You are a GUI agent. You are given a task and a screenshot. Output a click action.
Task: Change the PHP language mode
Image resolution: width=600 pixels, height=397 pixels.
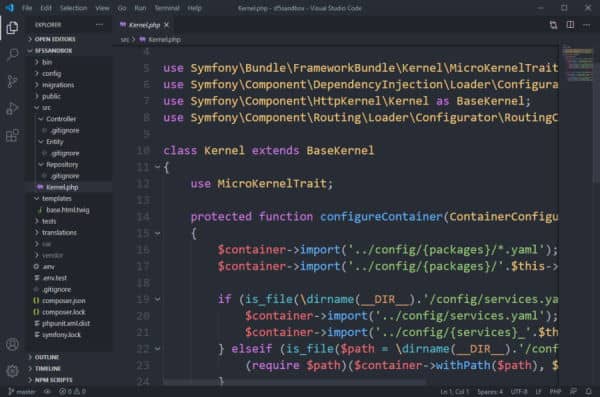point(555,392)
